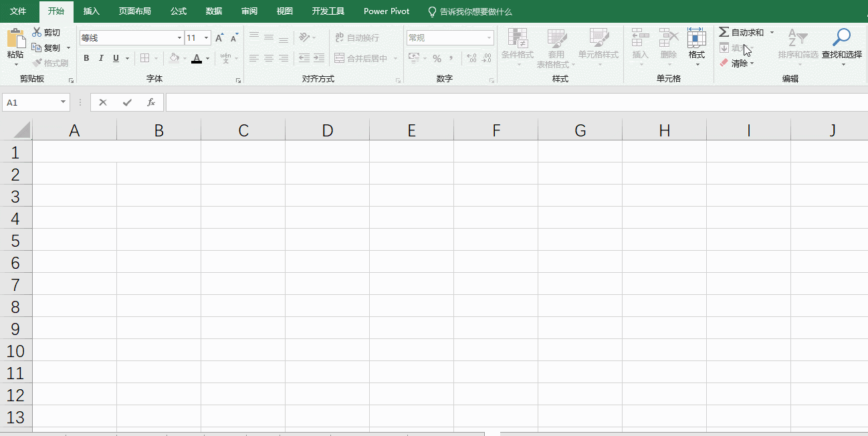Apply Percent style from the Number group
The image size is (868, 436).
pyautogui.click(x=438, y=59)
